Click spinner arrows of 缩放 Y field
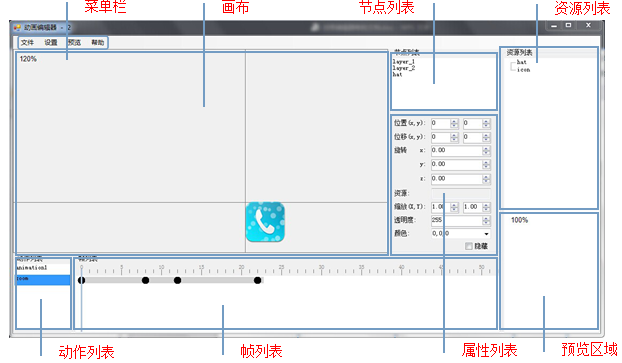The height and width of the screenshot is (363, 622). point(486,207)
